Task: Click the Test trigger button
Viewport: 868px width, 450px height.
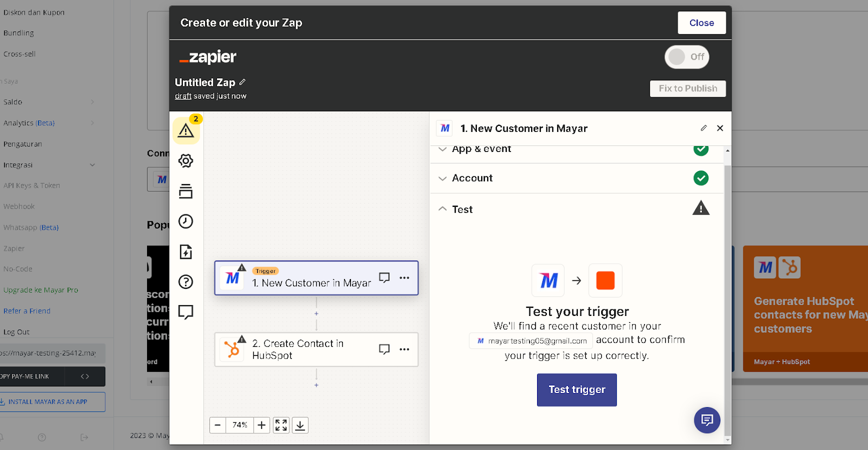Action: [577, 390]
